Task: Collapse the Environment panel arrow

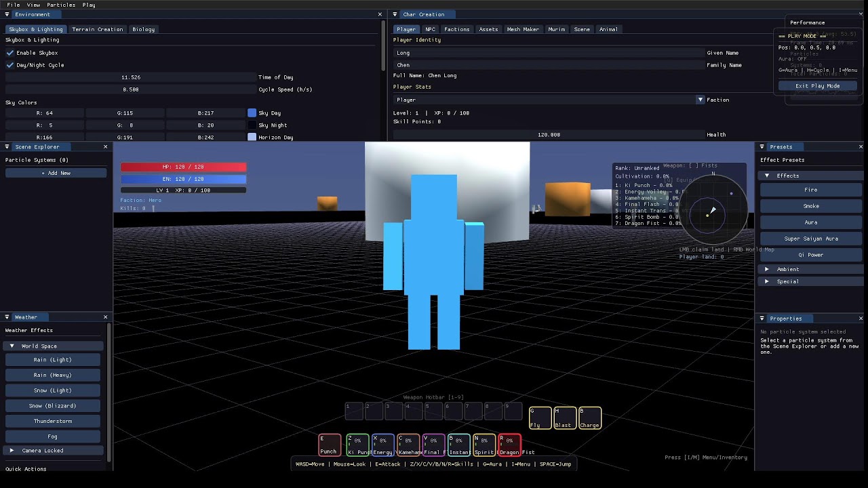Action: 7,14
